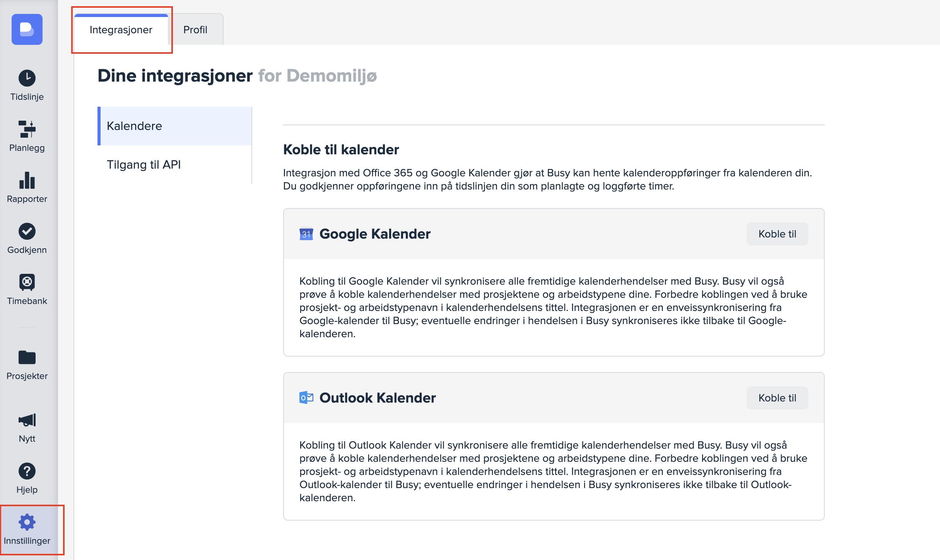Open Rapporter bar chart icon
Image resolution: width=940 pixels, height=560 pixels.
pos(27,181)
